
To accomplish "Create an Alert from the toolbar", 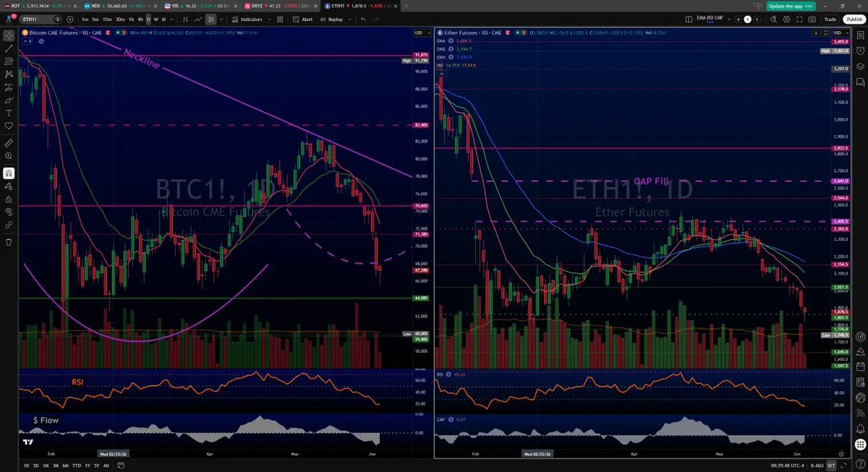I will point(303,19).
